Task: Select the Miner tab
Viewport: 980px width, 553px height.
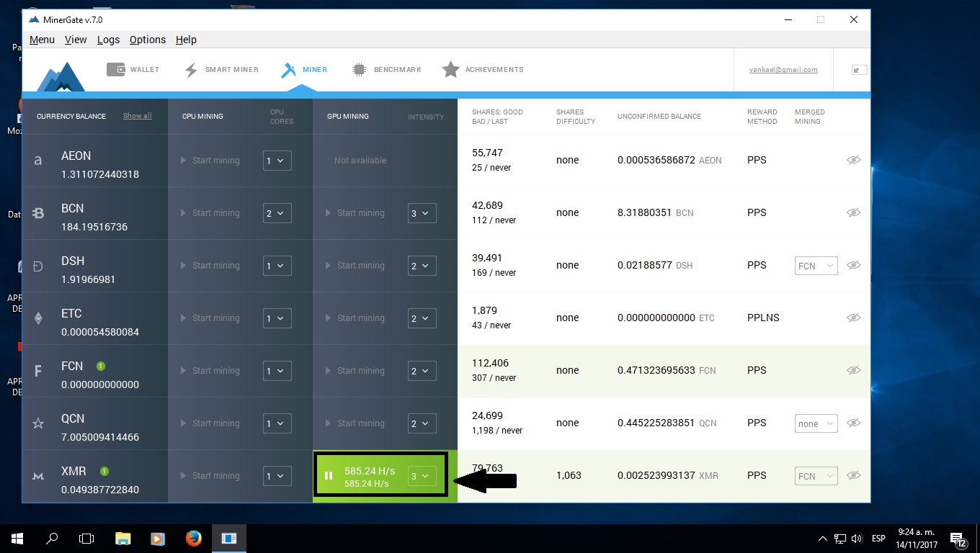Action: [303, 70]
